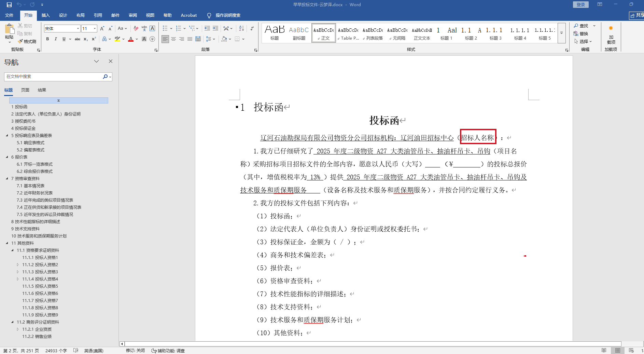Click the document search input field
This screenshot has width=644, height=354.
(x=53, y=77)
